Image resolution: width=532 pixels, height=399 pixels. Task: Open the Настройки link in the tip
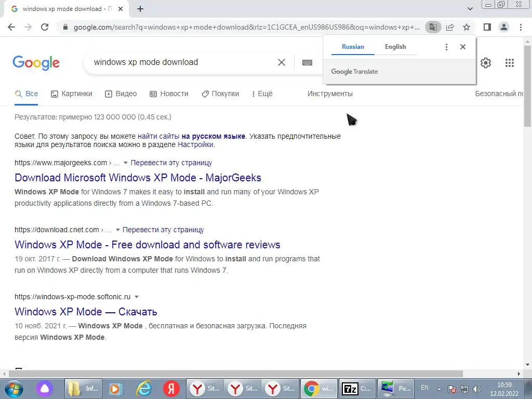coord(195,145)
